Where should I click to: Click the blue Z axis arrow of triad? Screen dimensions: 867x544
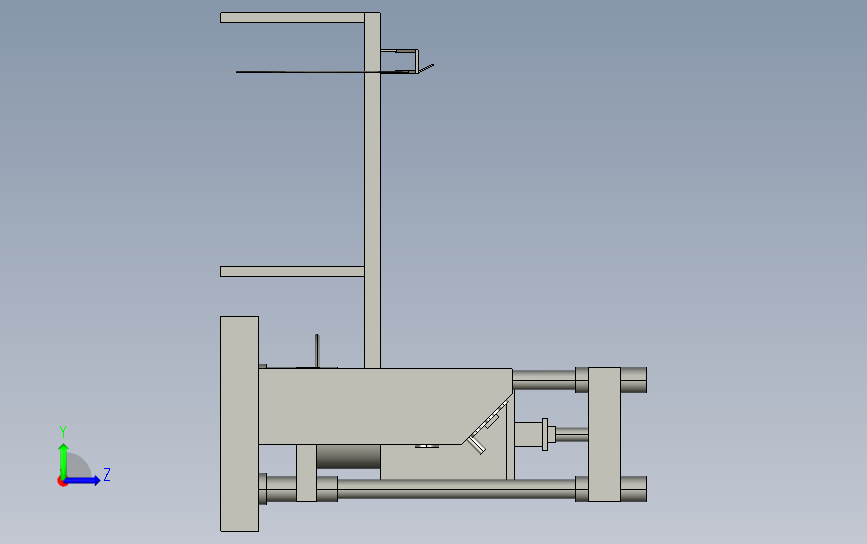tap(84, 480)
